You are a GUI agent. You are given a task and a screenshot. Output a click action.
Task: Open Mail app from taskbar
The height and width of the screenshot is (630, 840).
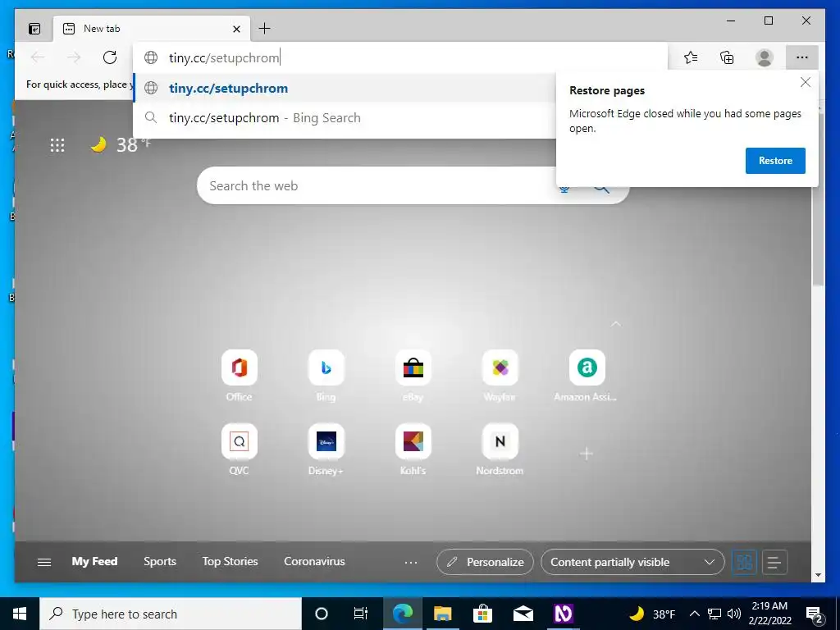(523, 614)
